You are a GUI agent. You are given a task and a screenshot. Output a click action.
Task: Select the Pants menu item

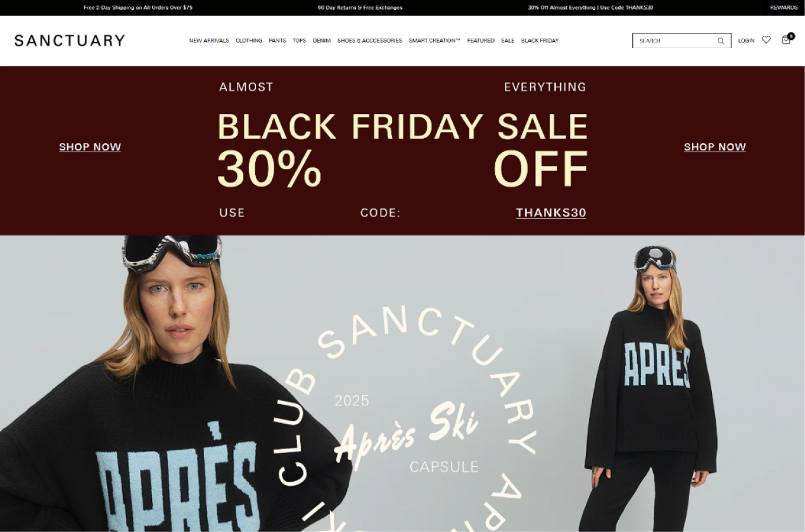pos(277,41)
